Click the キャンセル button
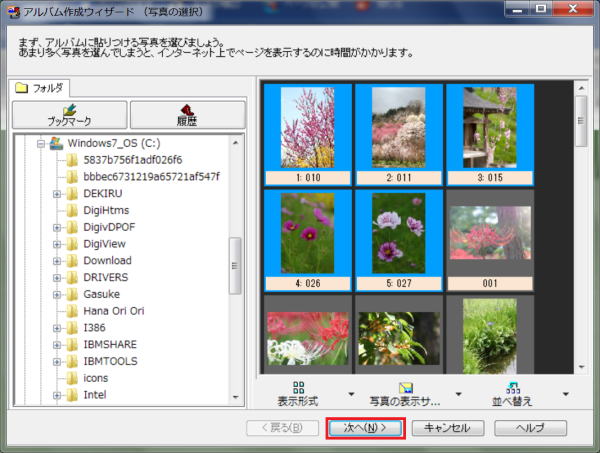 click(448, 428)
